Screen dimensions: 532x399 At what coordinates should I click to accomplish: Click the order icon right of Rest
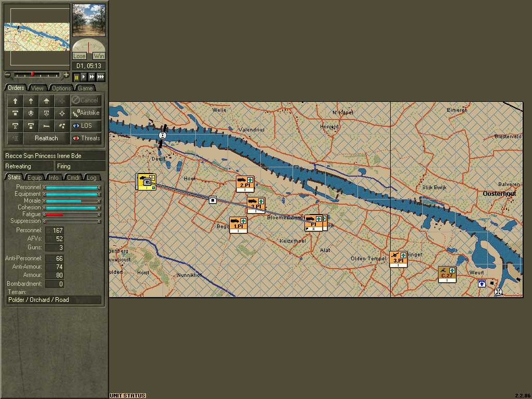(62, 126)
